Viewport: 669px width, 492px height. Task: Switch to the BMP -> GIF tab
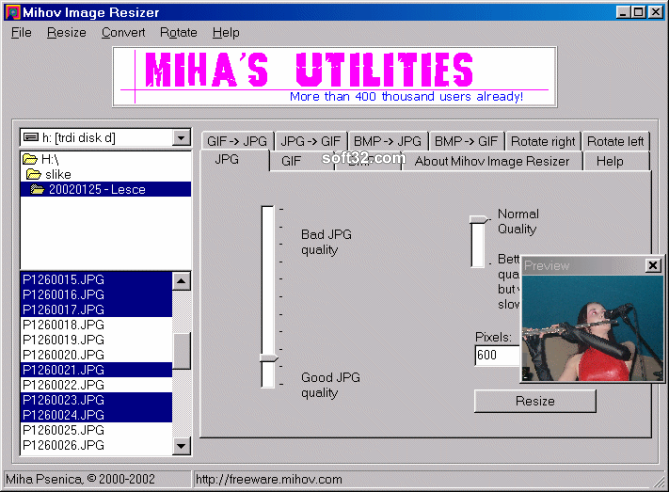466,141
